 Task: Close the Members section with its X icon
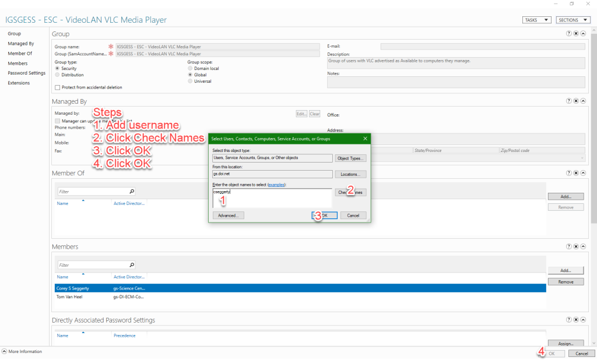[576, 246]
